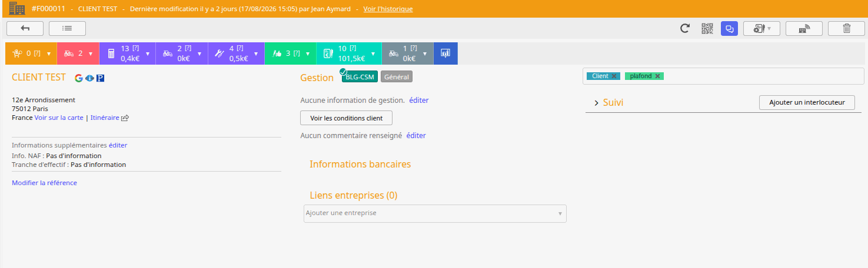The image size is (868, 268).
Task: Click help mark beside 4 on wrench tab
Action: coord(240,48)
